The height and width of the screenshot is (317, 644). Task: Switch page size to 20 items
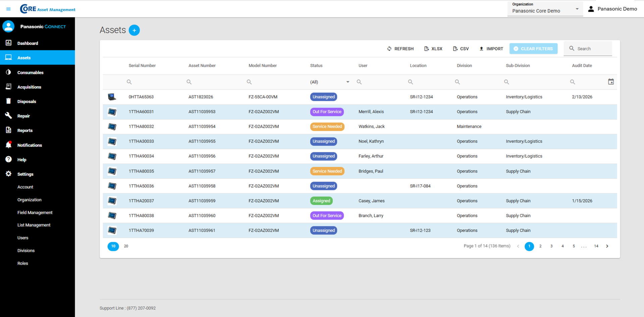point(126,246)
